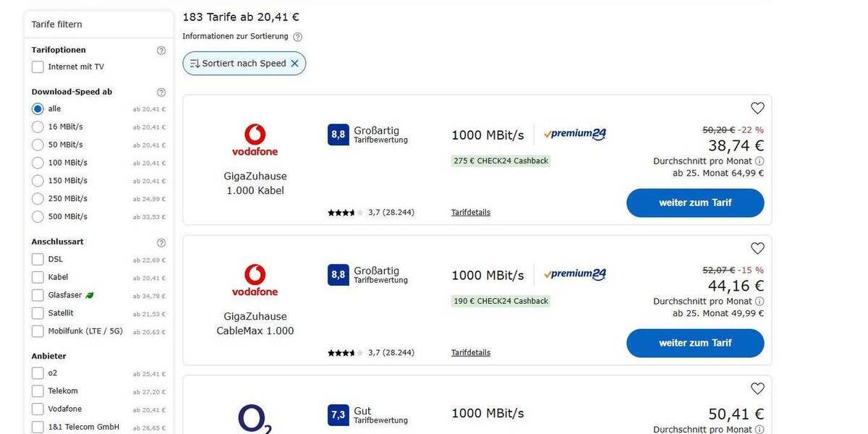Screen dimensions: 868x434
Task: Check the Glasfaser connection type
Action: coord(38,295)
